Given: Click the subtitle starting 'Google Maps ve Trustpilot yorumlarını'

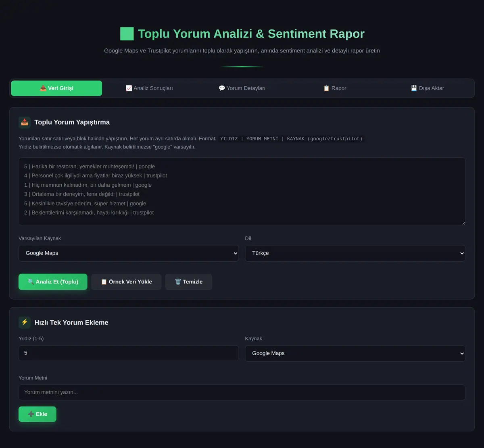Looking at the screenshot, I should [242, 51].
